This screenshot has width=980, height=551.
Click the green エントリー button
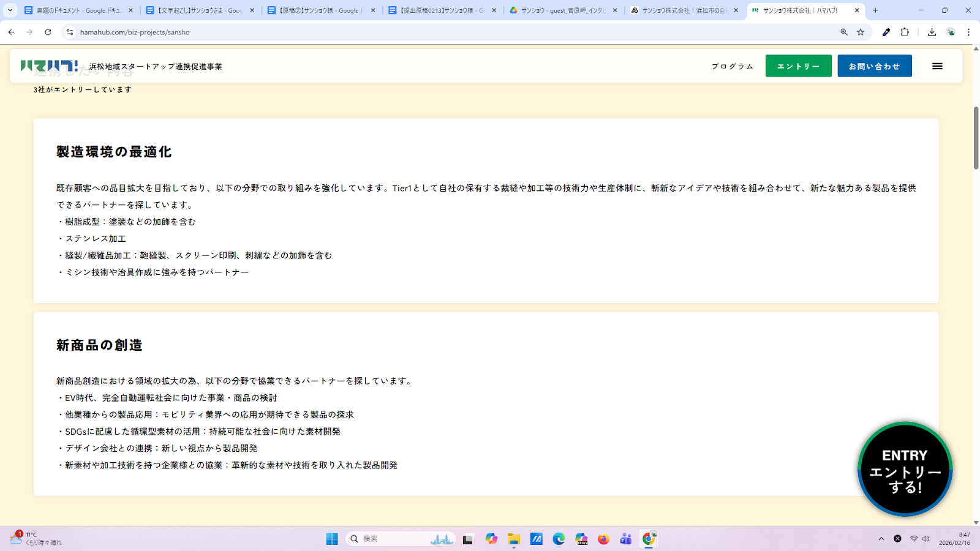pos(799,66)
